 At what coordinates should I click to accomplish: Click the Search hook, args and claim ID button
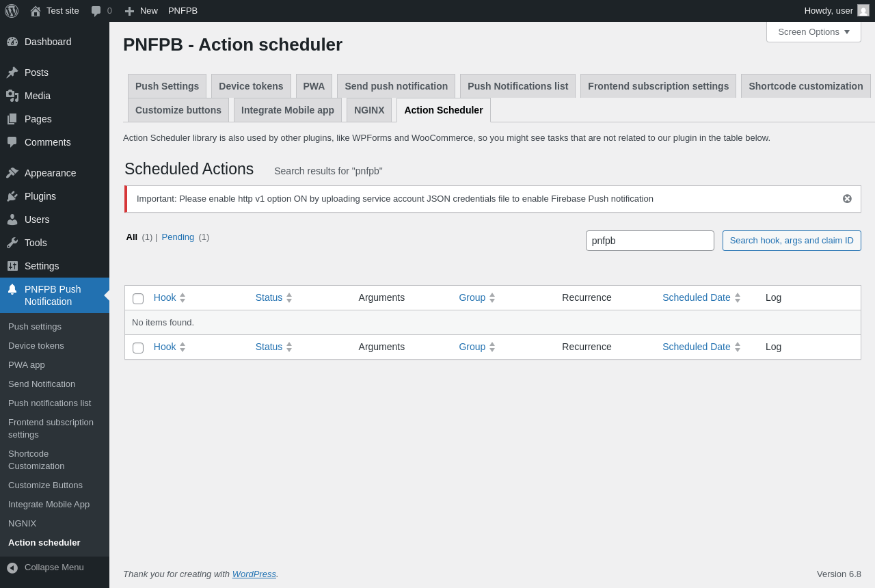coord(792,241)
